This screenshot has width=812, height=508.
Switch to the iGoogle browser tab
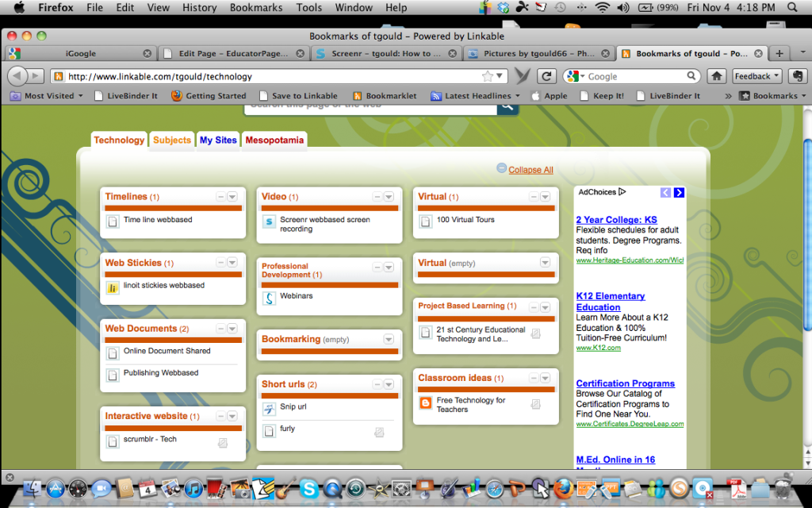[x=81, y=53]
